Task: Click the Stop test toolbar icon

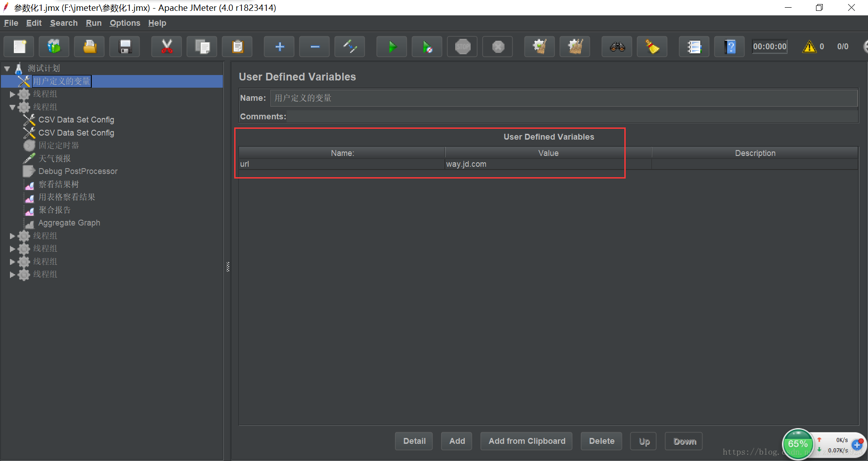Action: tap(462, 47)
